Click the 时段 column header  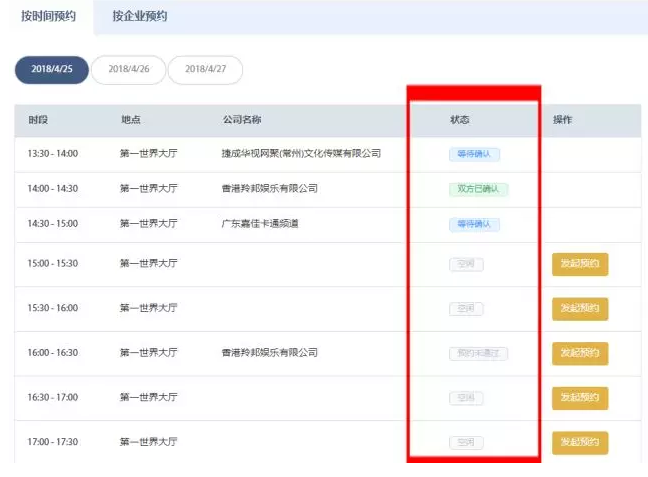38,120
